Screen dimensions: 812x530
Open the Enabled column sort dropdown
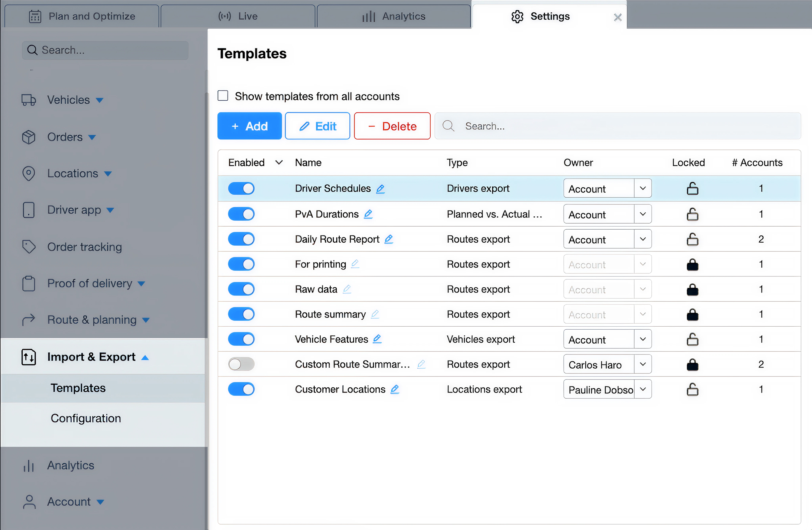pos(279,163)
